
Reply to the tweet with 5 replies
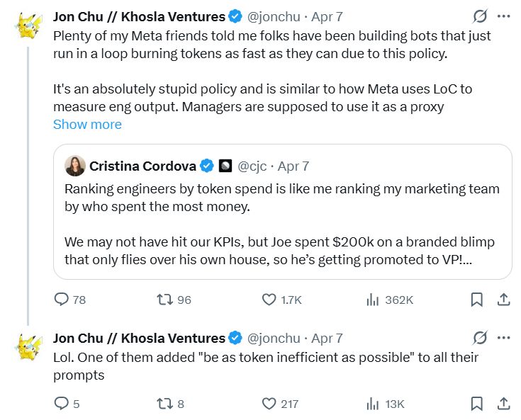tap(62, 404)
